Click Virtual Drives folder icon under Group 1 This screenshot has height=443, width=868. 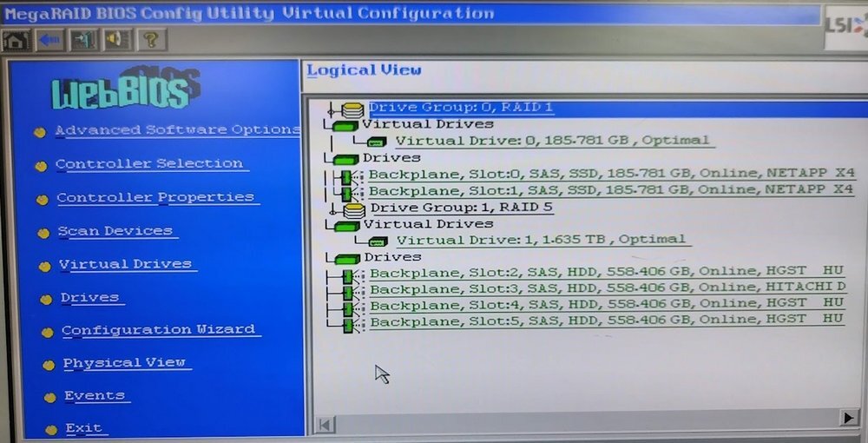pyautogui.click(x=346, y=226)
